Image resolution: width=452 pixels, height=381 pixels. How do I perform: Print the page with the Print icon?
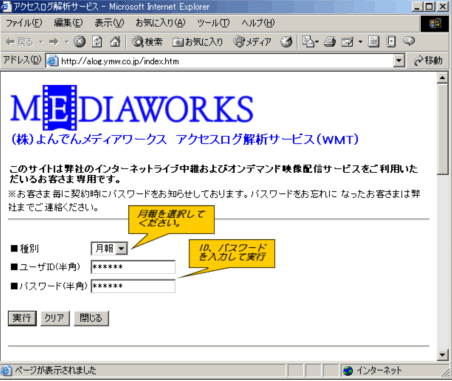coord(330,42)
